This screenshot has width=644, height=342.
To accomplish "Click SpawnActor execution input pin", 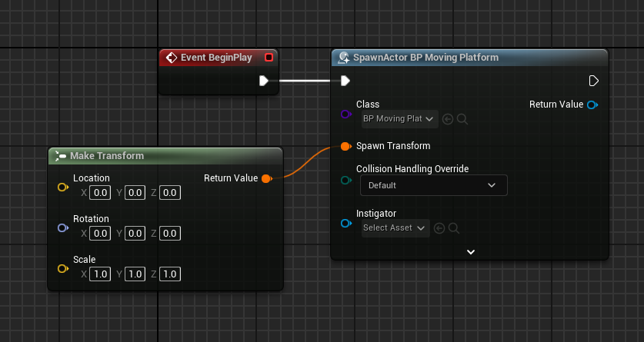I will coord(345,81).
